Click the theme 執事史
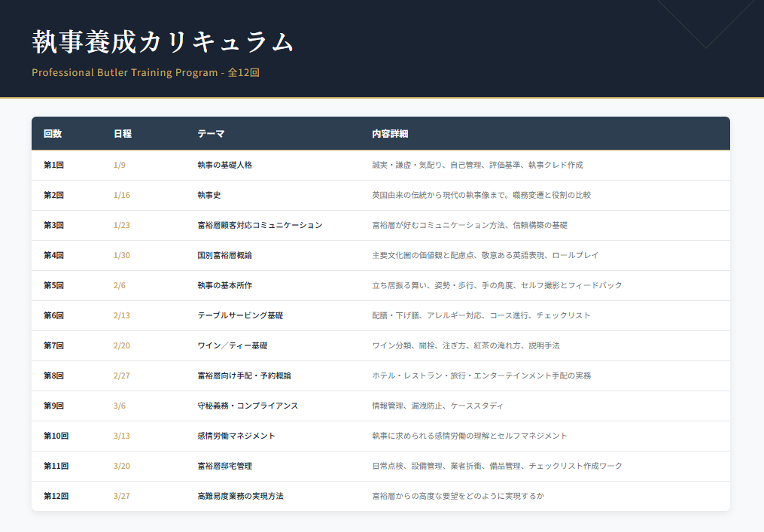Image resolution: width=764 pixels, height=532 pixels. point(209,196)
